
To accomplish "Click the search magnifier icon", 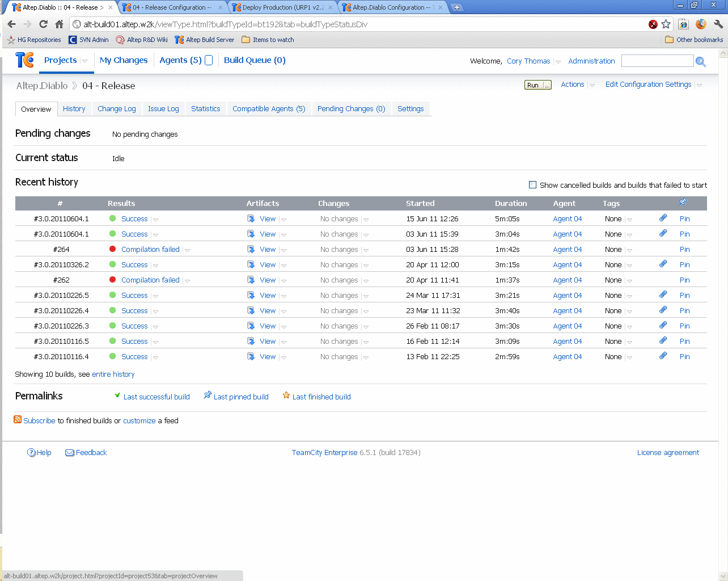I will click(x=701, y=61).
